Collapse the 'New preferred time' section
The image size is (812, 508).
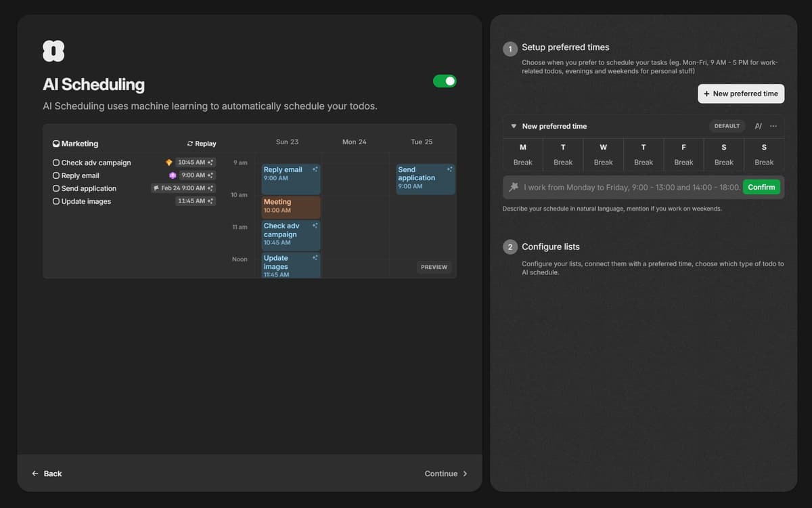pyautogui.click(x=514, y=126)
